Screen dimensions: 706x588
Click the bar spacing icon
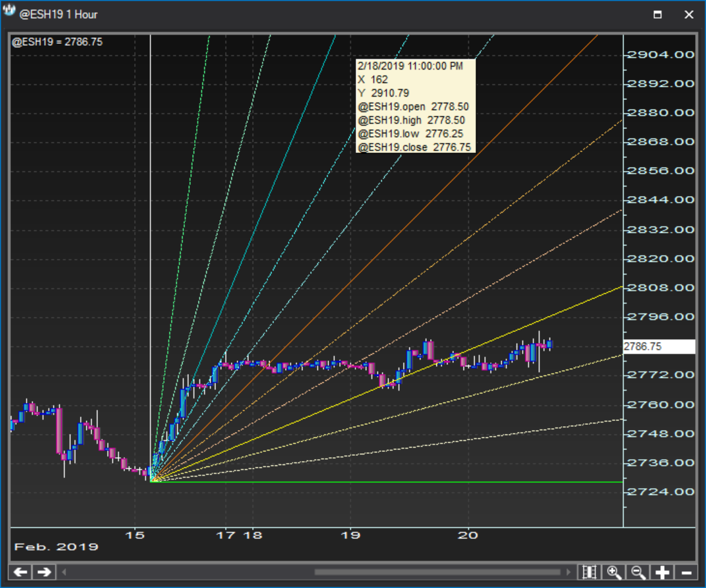pyautogui.click(x=589, y=573)
